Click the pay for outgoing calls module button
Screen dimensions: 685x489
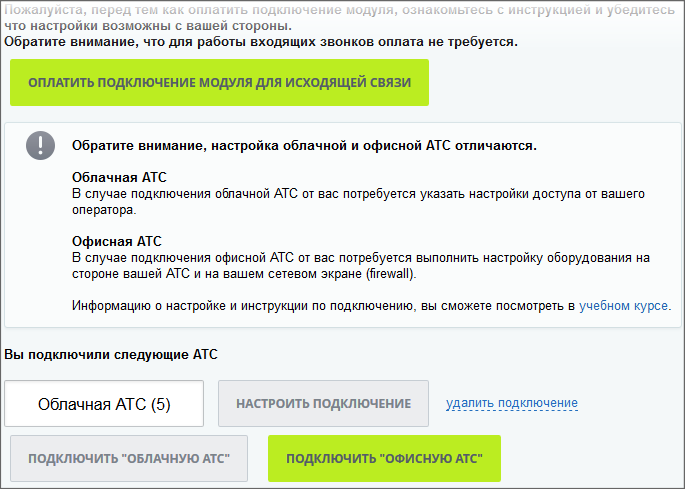pyautogui.click(x=219, y=83)
